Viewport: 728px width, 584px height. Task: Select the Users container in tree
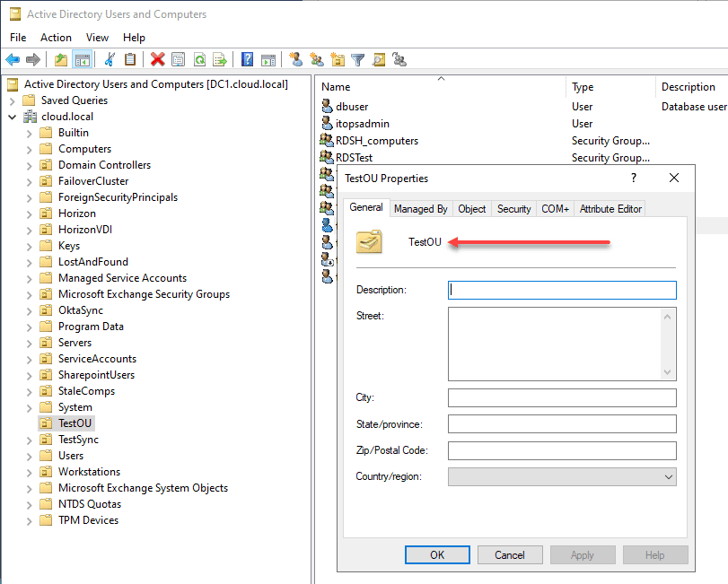pos(71,456)
